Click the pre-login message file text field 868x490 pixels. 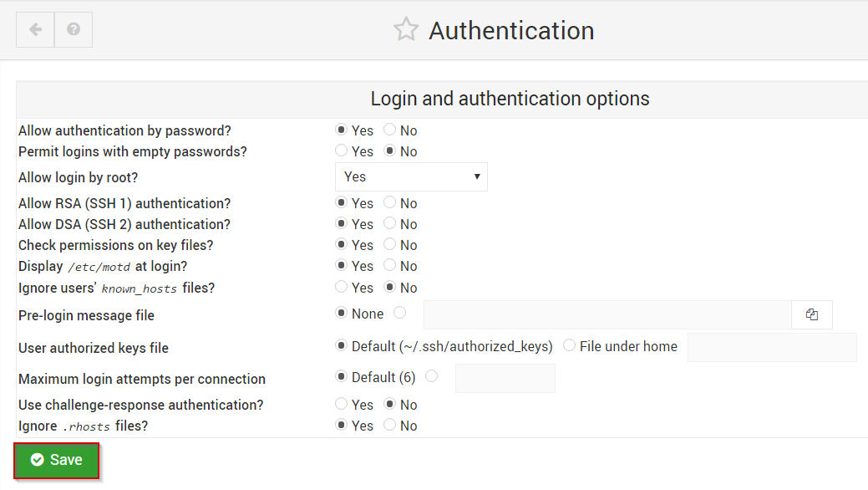tap(607, 315)
